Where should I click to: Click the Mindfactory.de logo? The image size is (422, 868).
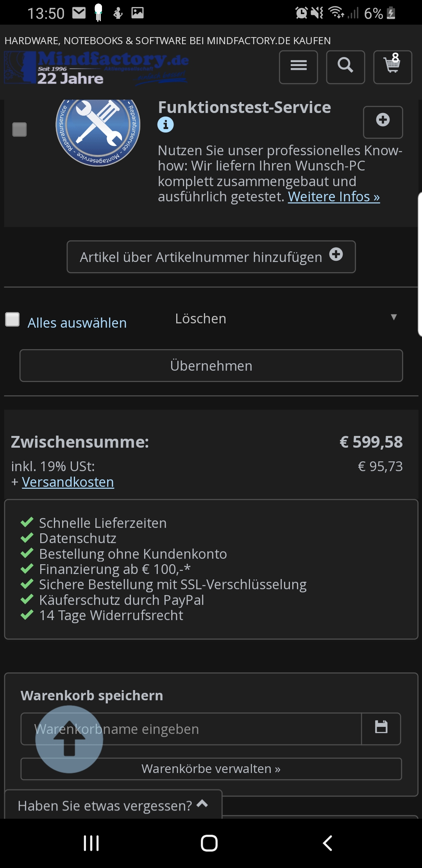(x=96, y=68)
